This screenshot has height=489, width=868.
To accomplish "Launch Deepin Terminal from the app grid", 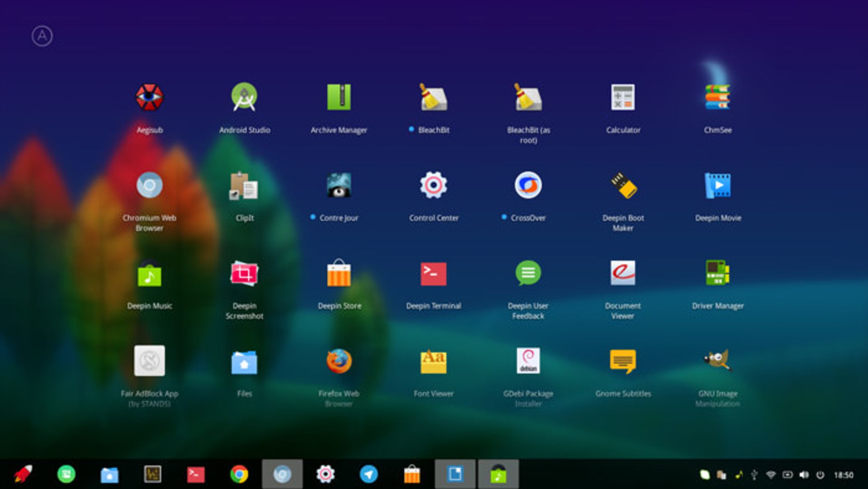I will coord(434,274).
